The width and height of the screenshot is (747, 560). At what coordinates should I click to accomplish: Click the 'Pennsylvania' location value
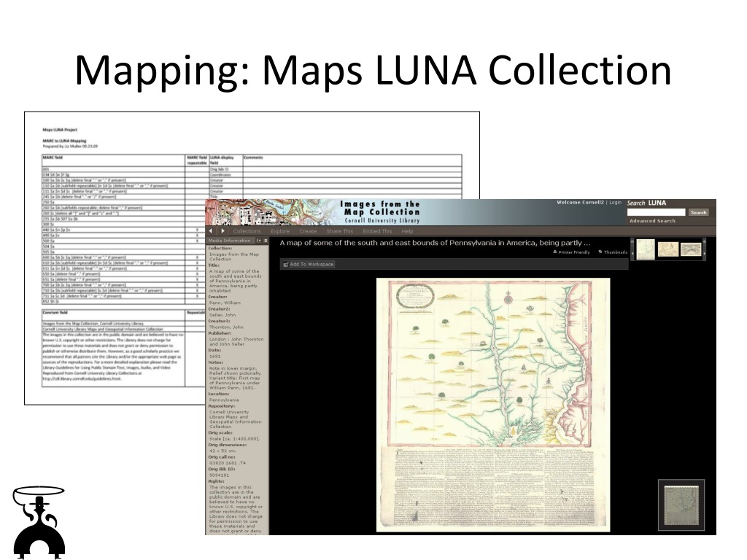point(224,400)
